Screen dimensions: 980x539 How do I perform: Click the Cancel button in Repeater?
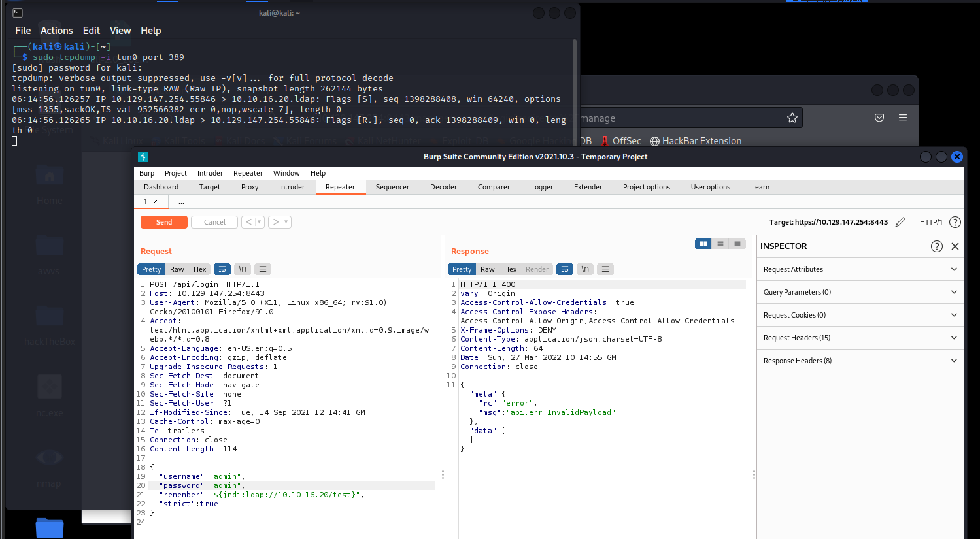pyautogui.click(x=214, y=222)
